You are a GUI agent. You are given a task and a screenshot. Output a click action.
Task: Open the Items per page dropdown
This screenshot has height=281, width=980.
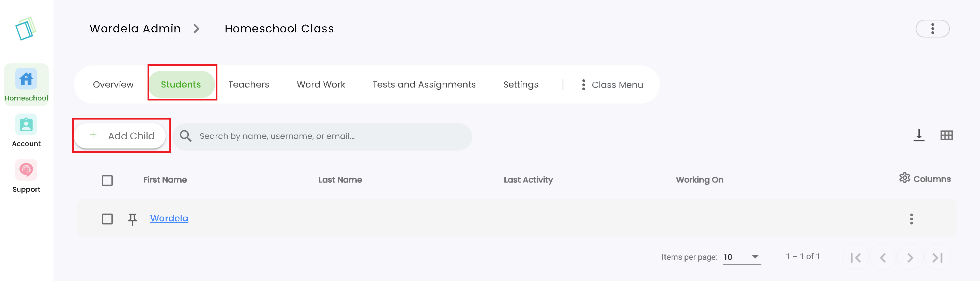click(x=741, y=257)
